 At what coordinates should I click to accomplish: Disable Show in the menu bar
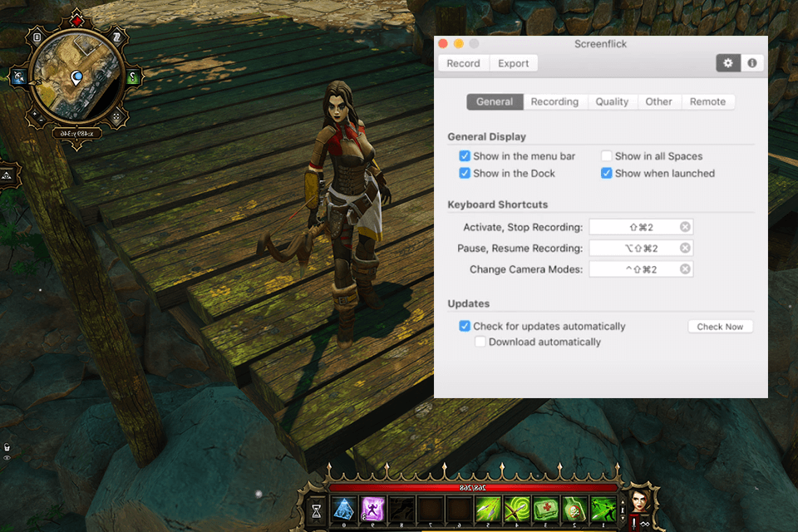pos(464,155)
